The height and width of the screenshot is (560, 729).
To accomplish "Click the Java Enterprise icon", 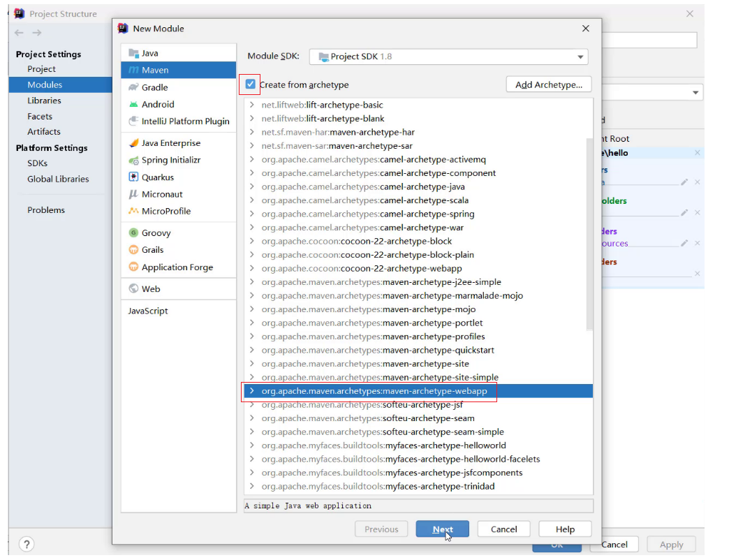I will click(133, 143).
